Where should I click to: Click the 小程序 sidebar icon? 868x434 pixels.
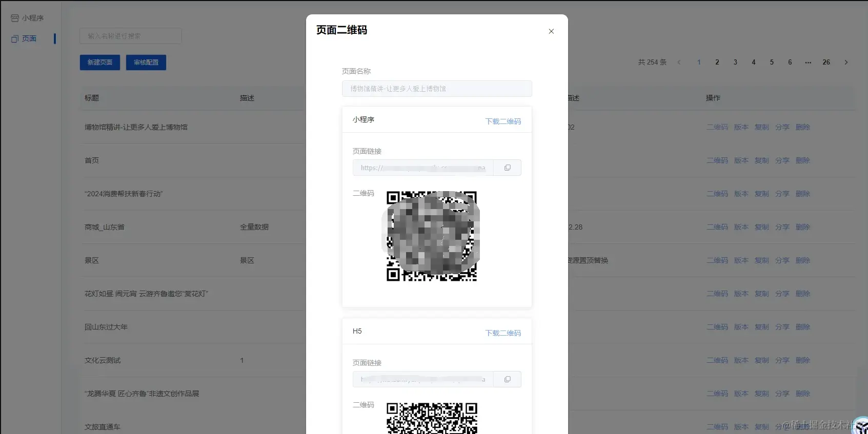(x=15, y=18)
